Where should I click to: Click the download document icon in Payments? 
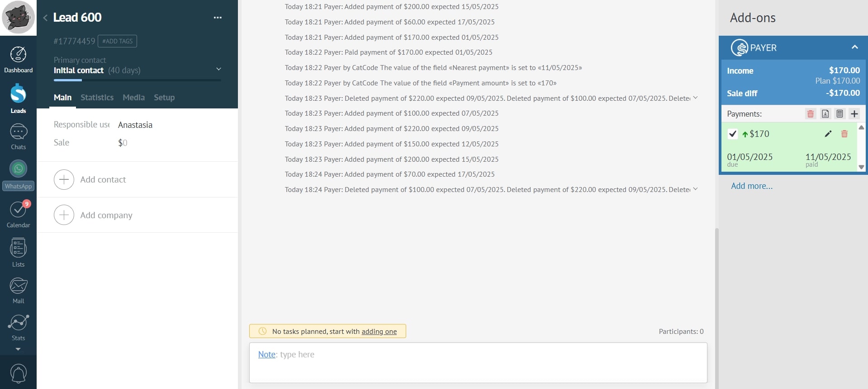click(x=825, y=114)
